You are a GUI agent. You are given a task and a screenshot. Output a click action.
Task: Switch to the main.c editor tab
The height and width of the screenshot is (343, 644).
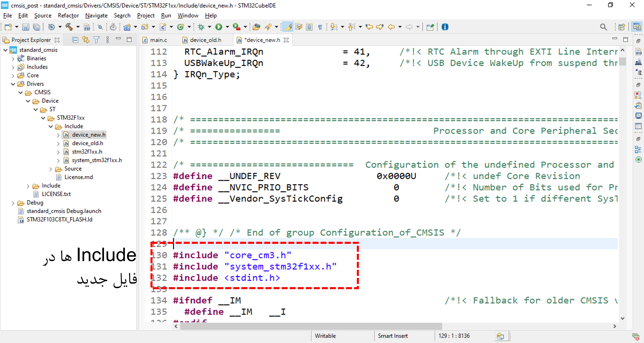155,40
